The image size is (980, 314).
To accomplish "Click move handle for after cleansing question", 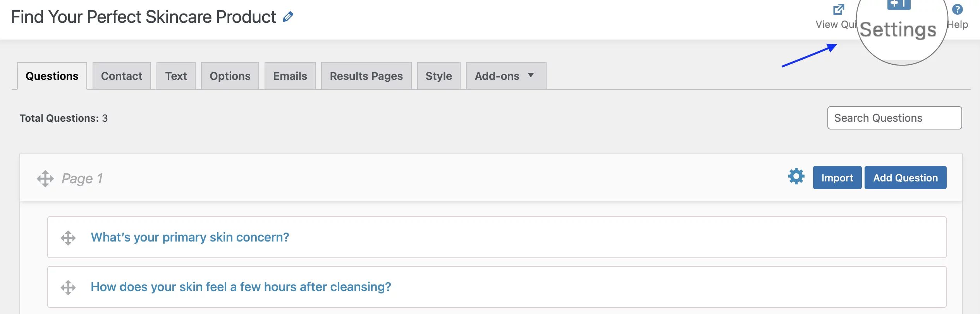I will coord(68,288).
